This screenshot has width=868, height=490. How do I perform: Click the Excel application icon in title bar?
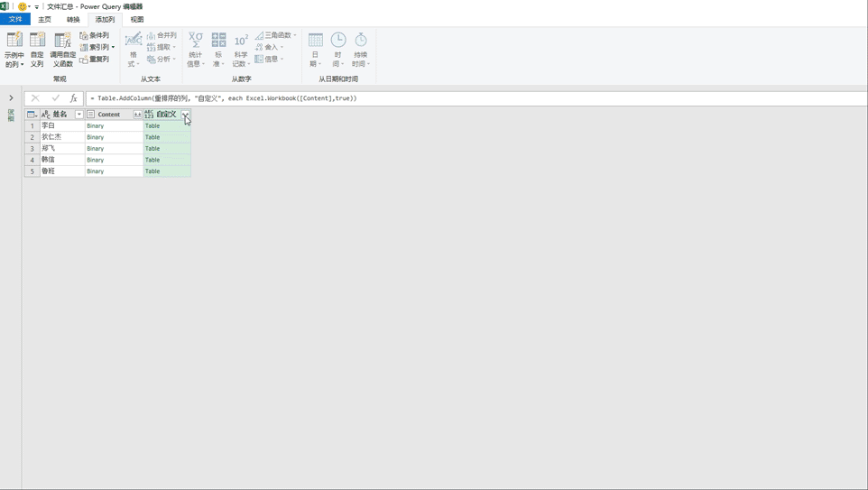coord(5,6)
